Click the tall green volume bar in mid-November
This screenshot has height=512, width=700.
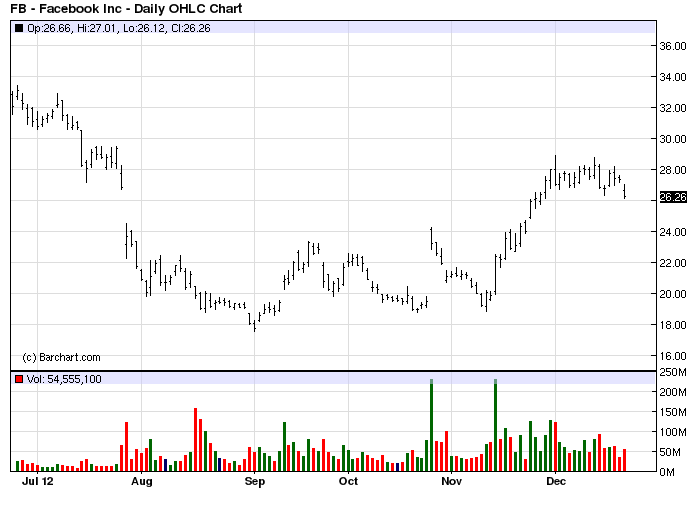point(496,425)
